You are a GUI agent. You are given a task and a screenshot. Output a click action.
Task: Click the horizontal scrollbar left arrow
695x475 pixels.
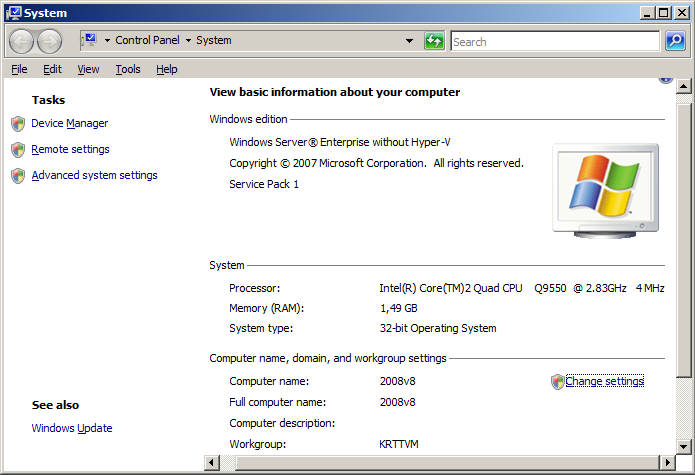tap(211, 463)
